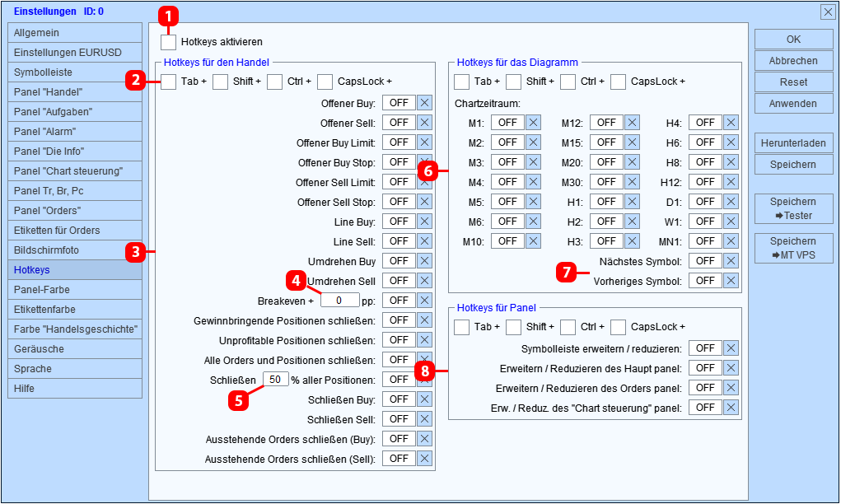The height and width of the screenshot is (504, 841).
Task: Clear the Line Sell hotkey with X
Action: (x=424, y=241)
